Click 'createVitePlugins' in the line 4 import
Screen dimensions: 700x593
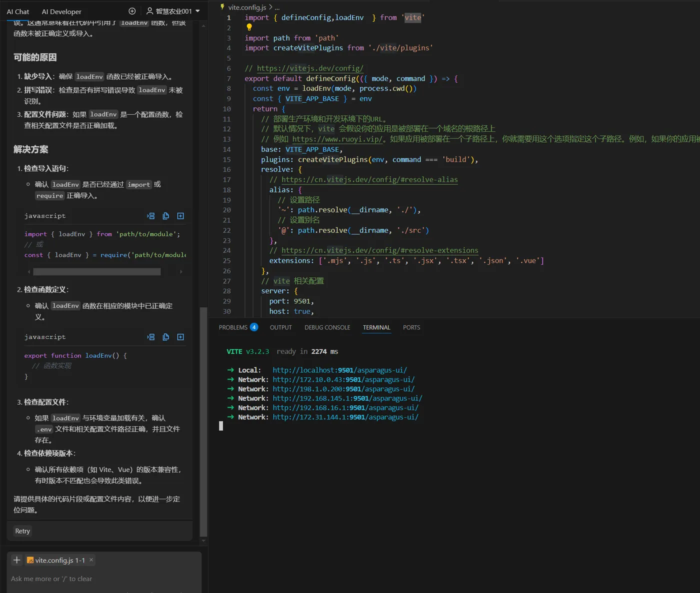[x=308, y=48]
